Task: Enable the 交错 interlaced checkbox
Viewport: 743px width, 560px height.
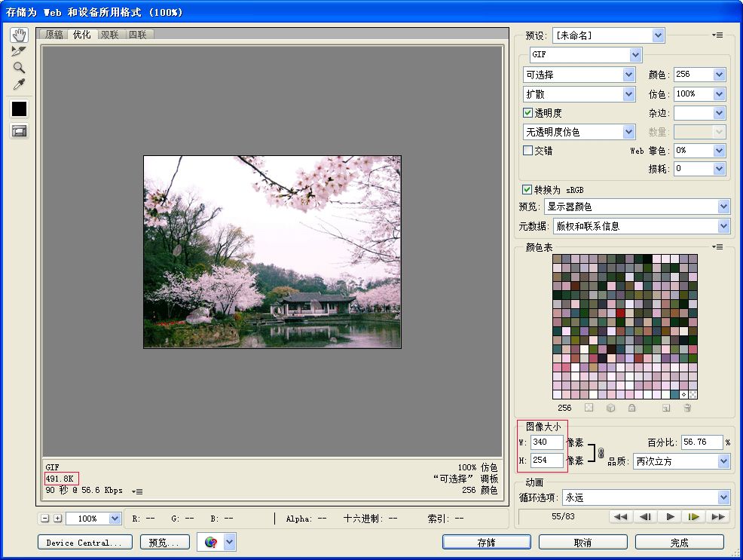Action: click(527, 150)
